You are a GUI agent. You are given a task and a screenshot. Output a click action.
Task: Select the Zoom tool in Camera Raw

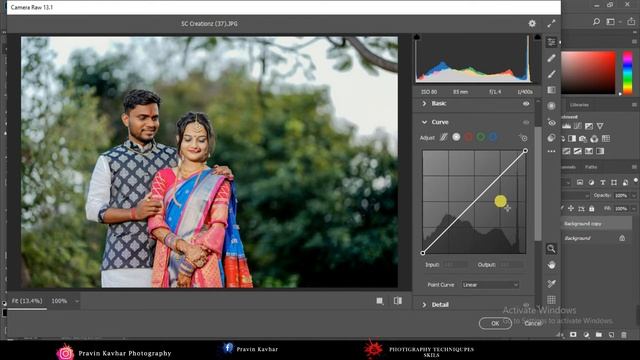pos(551,248)
